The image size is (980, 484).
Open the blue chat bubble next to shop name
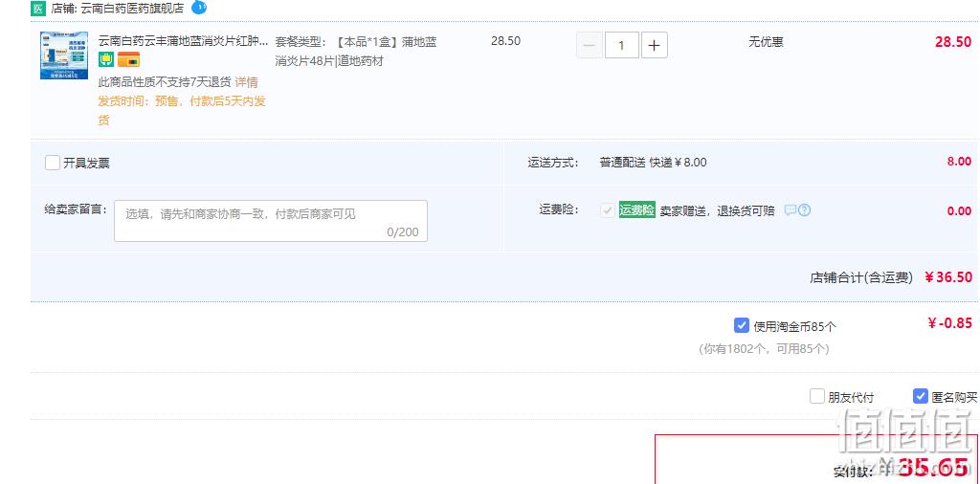[x=199, y=8]
